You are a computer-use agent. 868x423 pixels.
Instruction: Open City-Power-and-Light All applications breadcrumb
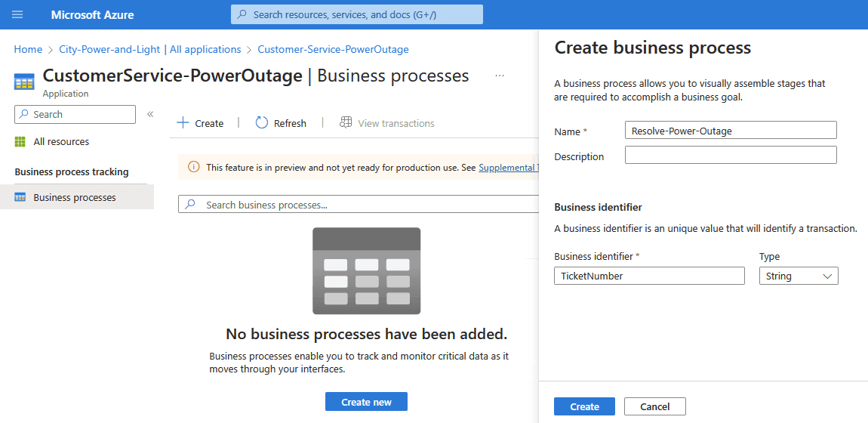(x=149, y=49)
